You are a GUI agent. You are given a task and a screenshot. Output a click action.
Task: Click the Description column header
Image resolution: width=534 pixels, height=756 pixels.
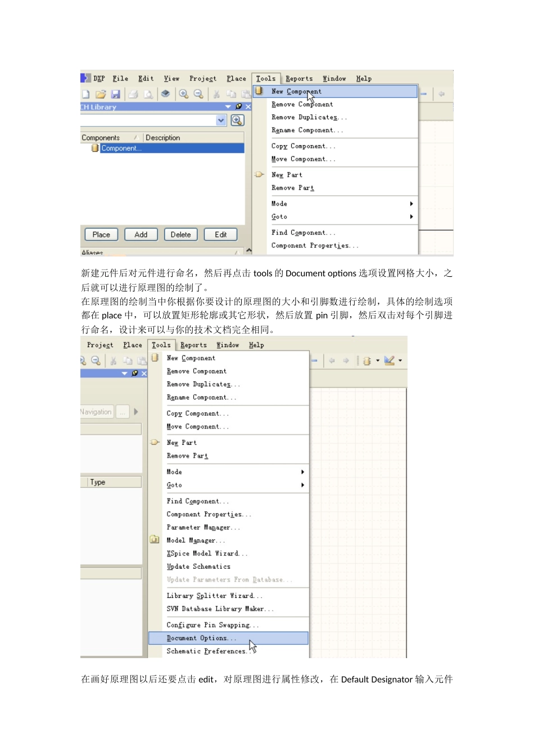point(194,137)
